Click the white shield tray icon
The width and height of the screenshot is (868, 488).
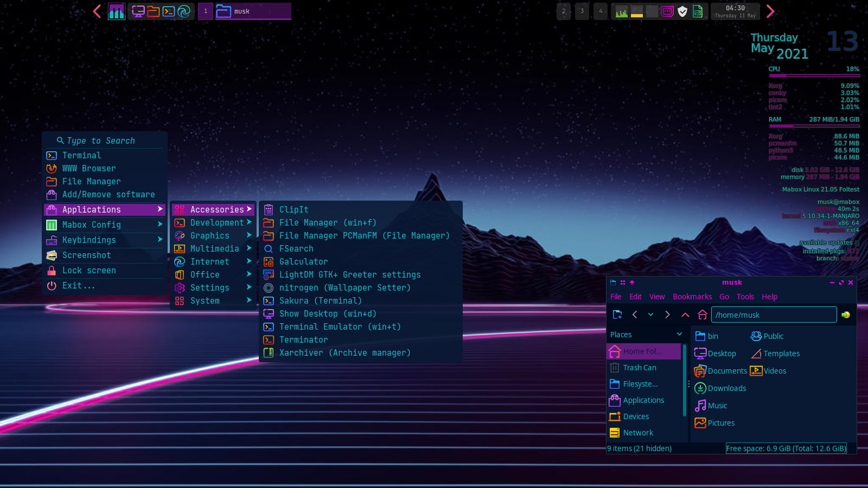(x=682, y=11)
